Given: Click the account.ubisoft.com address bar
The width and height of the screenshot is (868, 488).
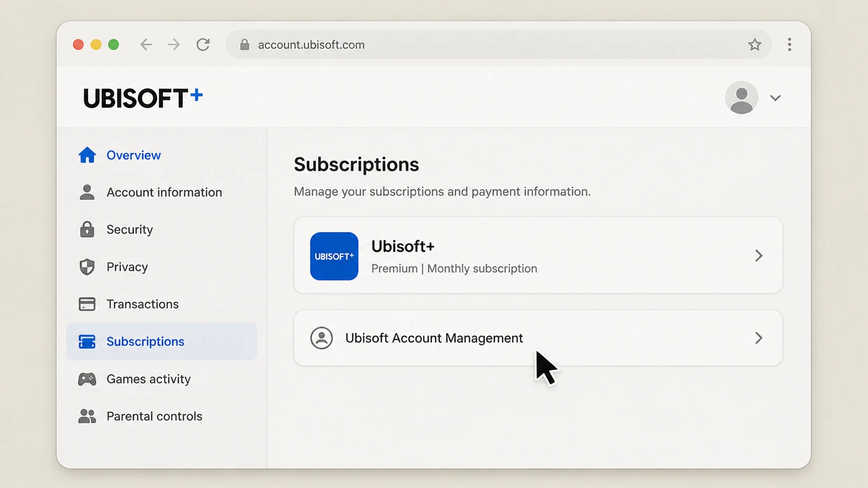Looking at the screenshot, I should point(498,45).
